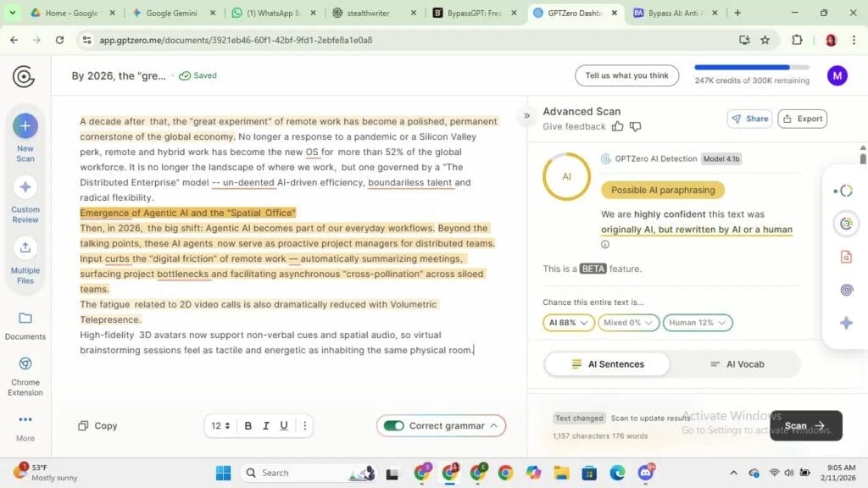Expand the Human 12% dropdown
This screenshot has height=488, width=868.
click(698, 323)
